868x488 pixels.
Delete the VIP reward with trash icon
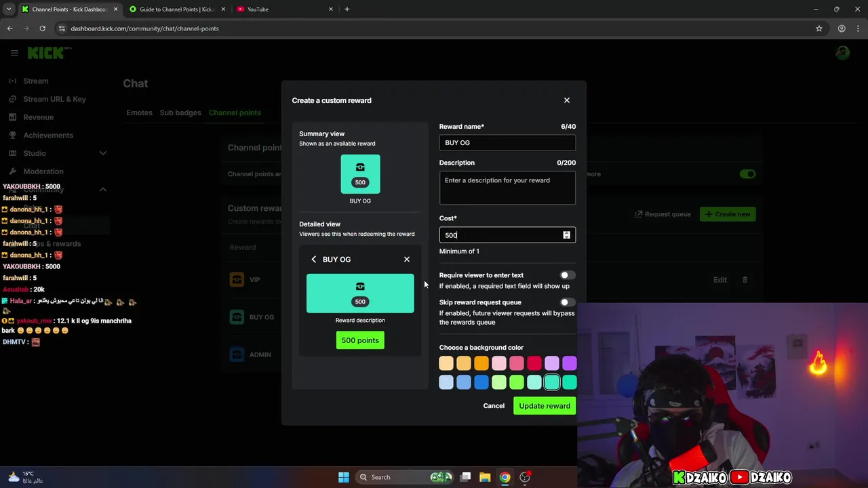(x=745, y=280)
